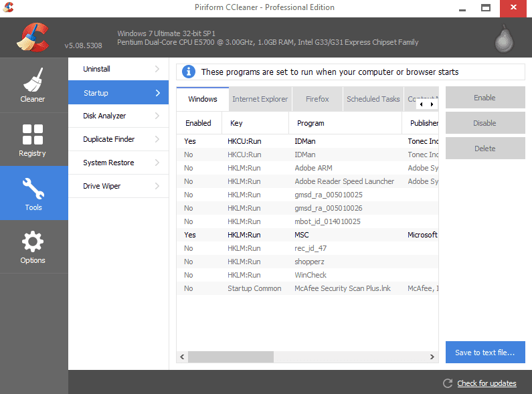Click the Enable button
This screenshot has height=394, width=532.
tap(485, 98)
